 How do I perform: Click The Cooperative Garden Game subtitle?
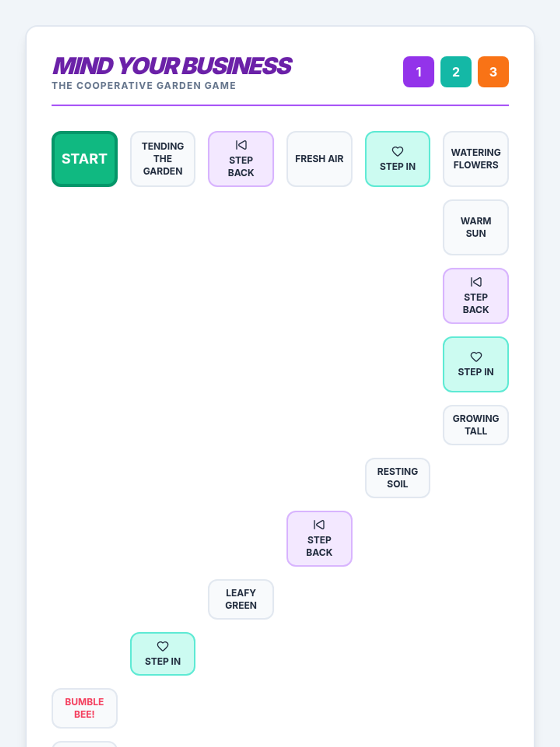(x=144, y=86)
